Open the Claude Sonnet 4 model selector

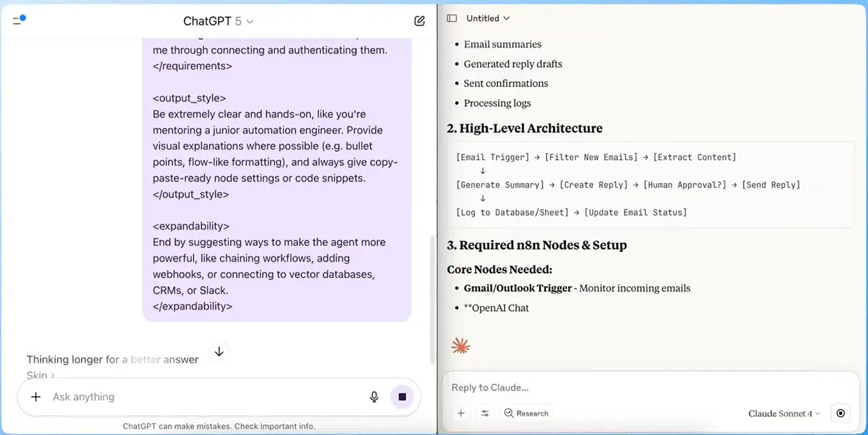point(784,413)
